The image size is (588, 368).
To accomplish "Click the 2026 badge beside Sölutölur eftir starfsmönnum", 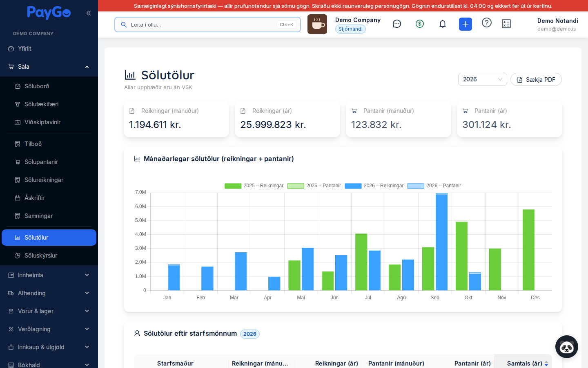I will [250, 334].
